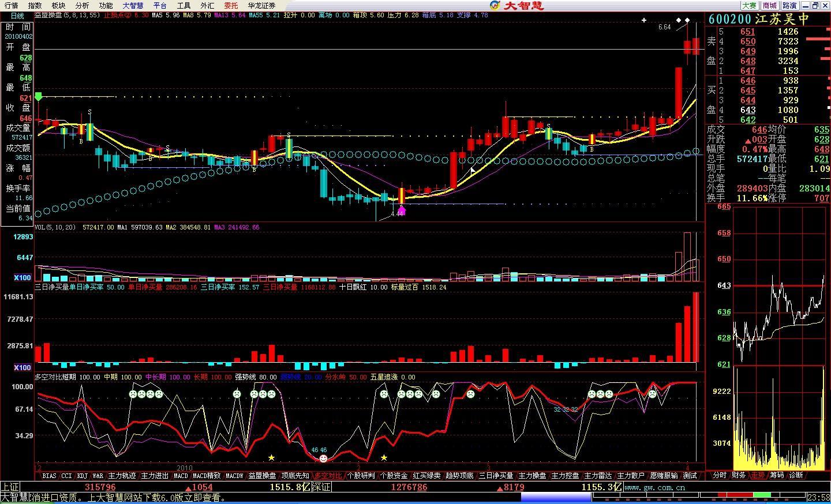This screenshot has width=831, height=504.
Task: Click the white smiley face at 46 low
Action: [323, 458]
